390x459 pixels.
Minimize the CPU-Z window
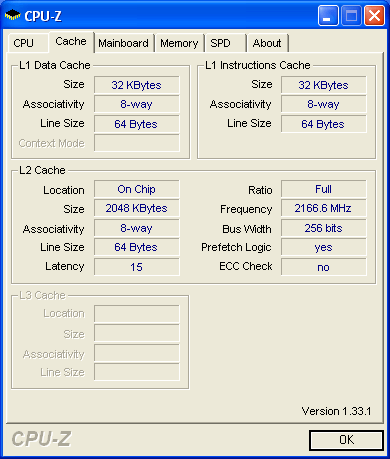(x=328, y=15)
